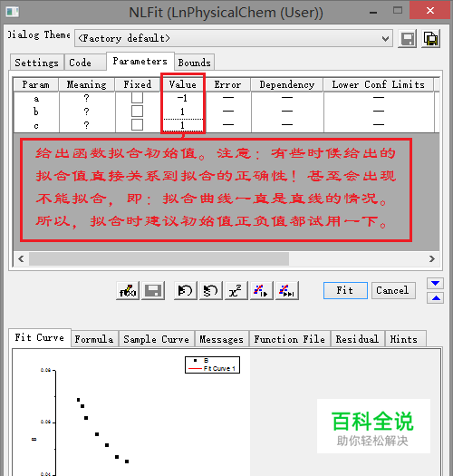Image resolution: width=453 pixels, height=476 pixels.
Task: Click the blue up-arrow panel button
Action: 436,298
